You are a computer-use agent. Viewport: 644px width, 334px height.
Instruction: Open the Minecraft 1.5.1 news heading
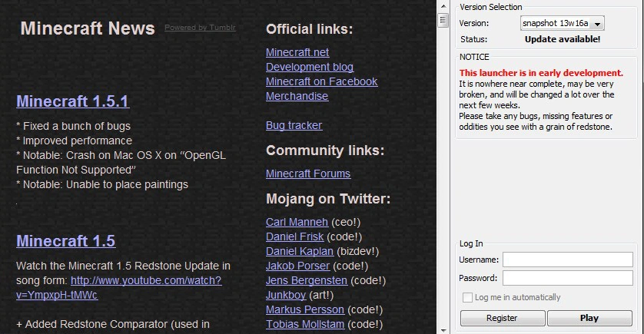click(73, 101)
